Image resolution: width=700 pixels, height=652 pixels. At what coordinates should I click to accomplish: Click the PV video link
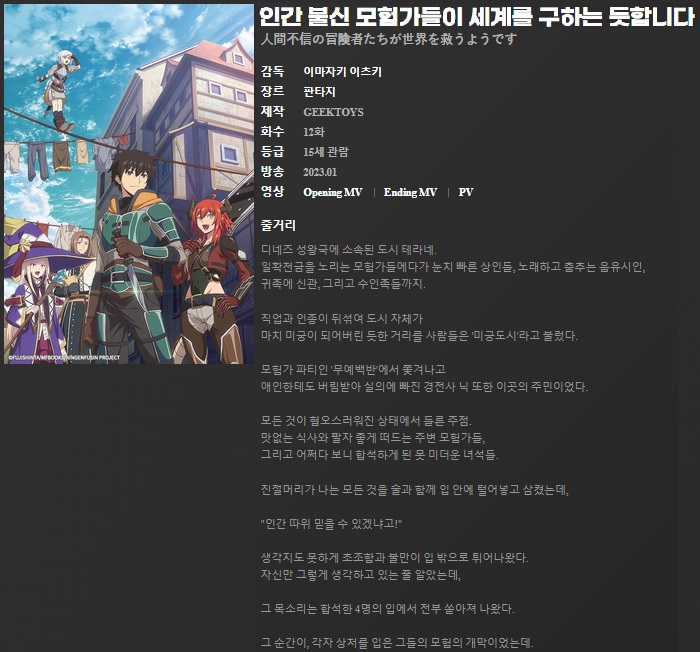[x=466, y=192]
